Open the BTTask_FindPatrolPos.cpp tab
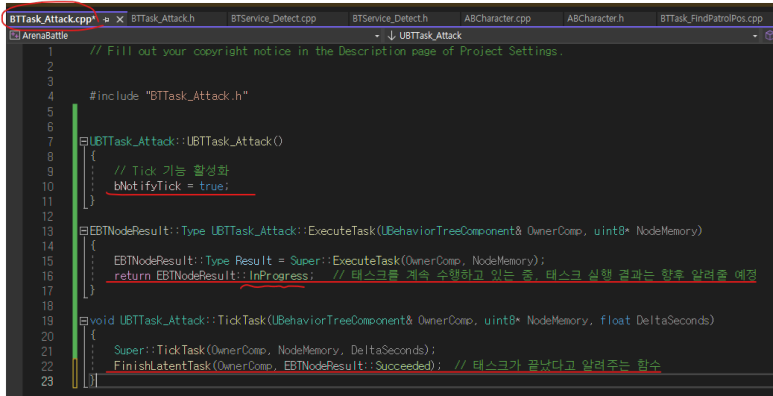 (711, 19)
